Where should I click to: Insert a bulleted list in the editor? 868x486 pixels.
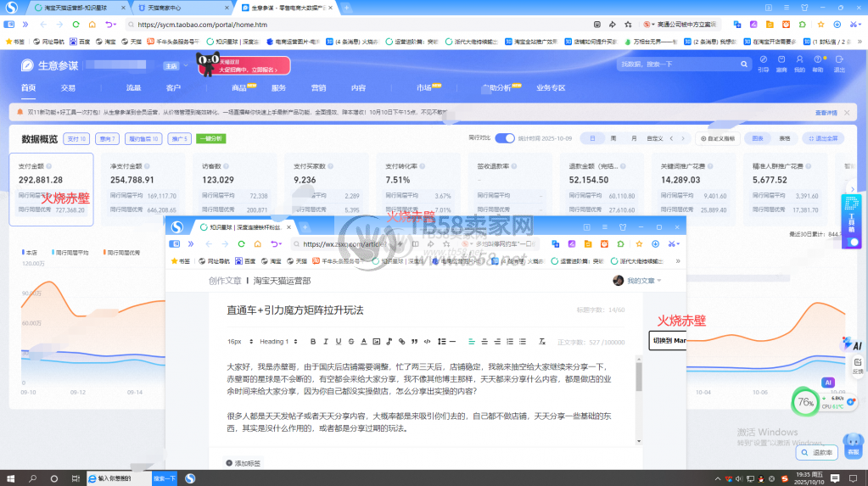523,342
